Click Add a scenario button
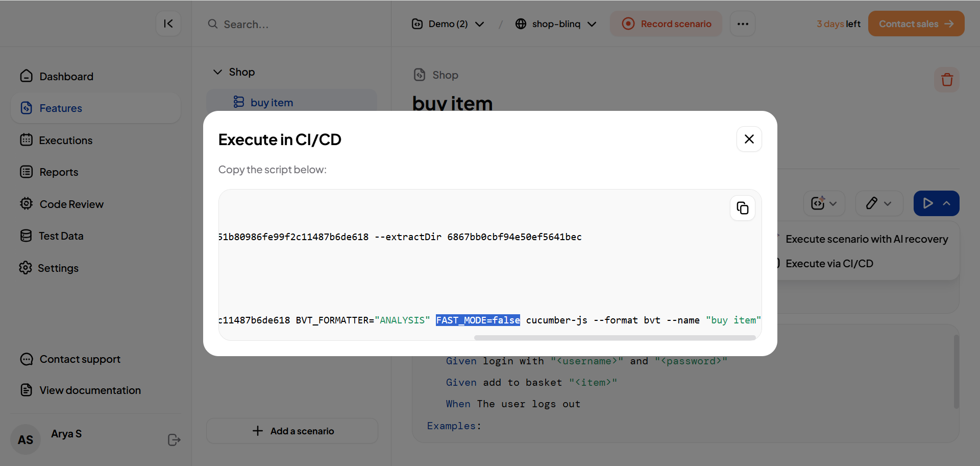980x466 pixels. click(x=292, y=431)
